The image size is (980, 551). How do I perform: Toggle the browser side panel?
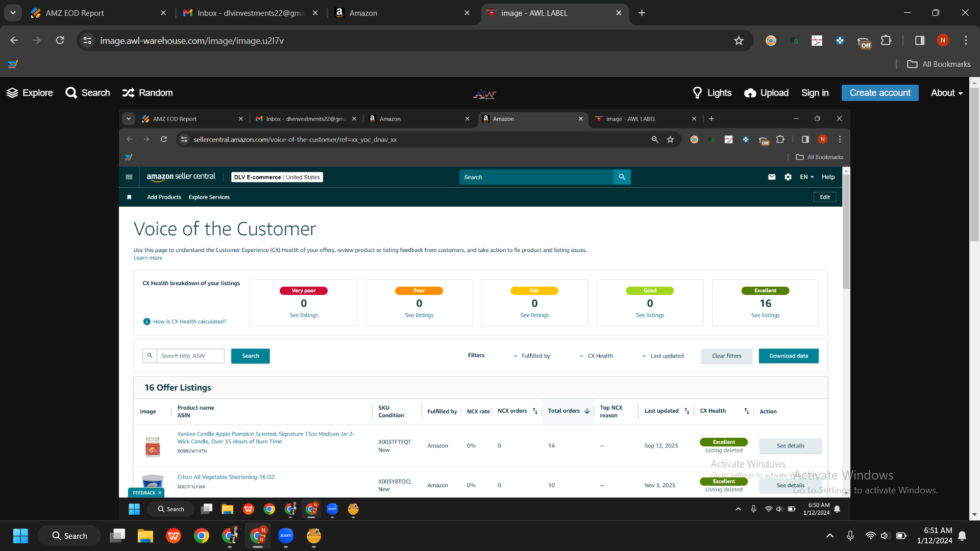point(920,40)
